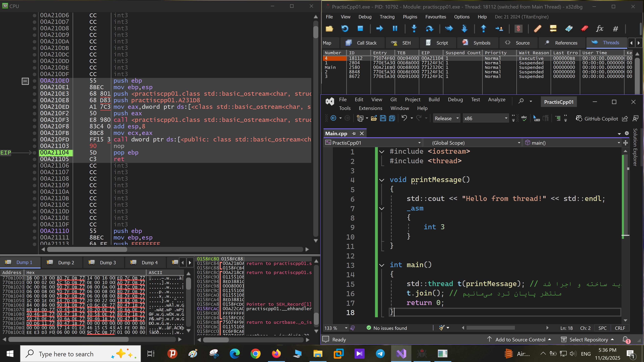Toggle breakpoint dot at address 00A21103
The height and width of the screenshot is (362, 644).
coord(35,146)
